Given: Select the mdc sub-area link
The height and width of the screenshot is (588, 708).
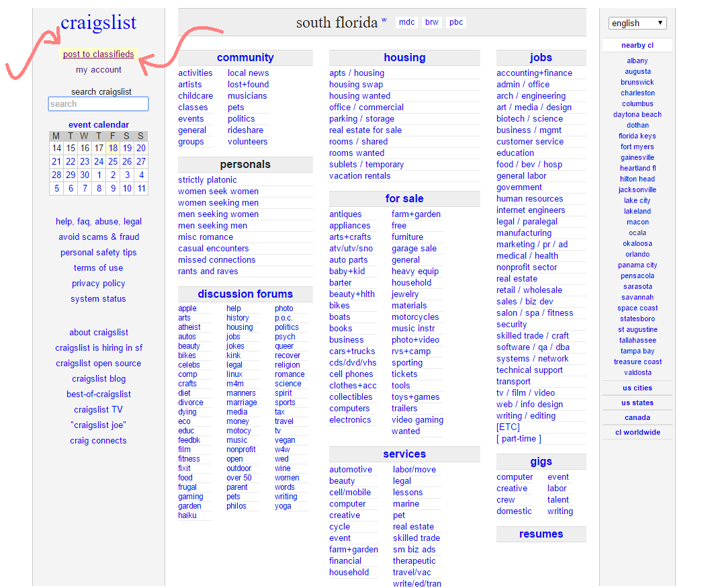Looking at the screenshot, I should coord(407,22).
